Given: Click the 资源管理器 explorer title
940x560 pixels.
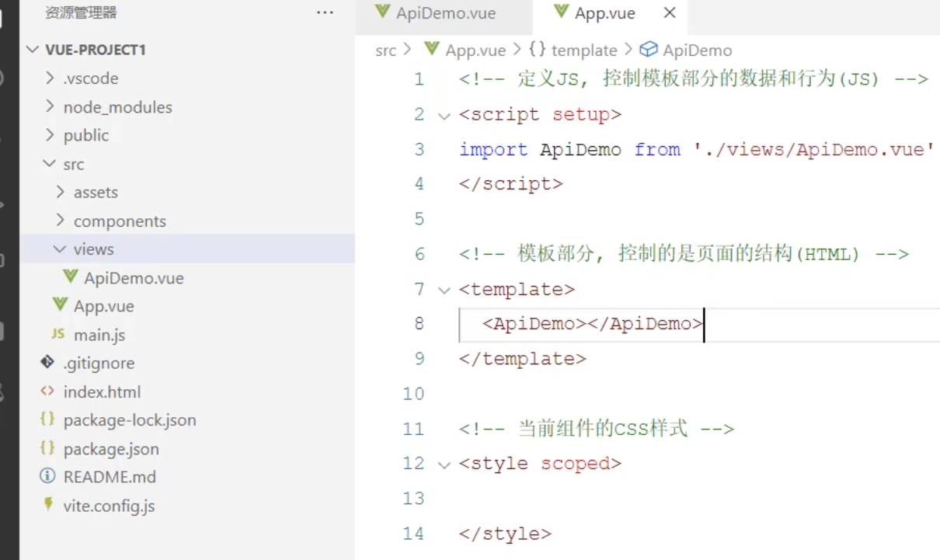Looking at the screenshot, I should click(82, 13).
